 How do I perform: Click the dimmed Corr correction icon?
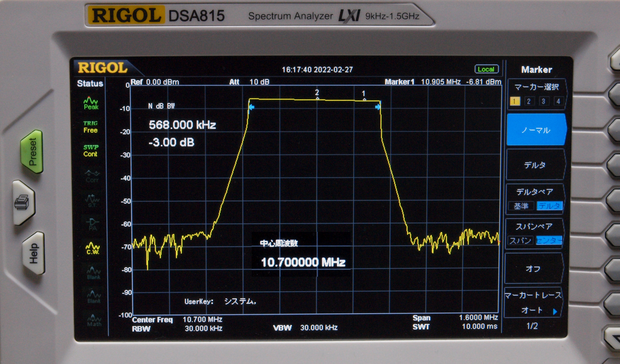[92, 176]
